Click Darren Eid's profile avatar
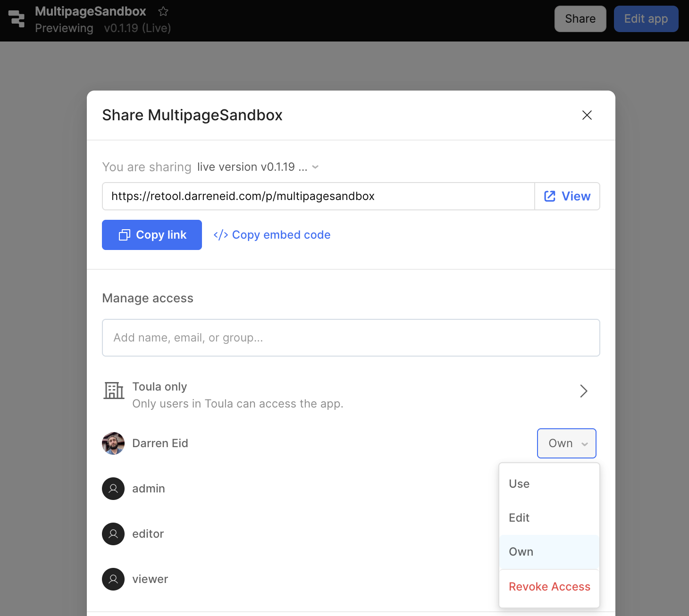The height and width of the screenshot is (616, 689). [113, 443]
